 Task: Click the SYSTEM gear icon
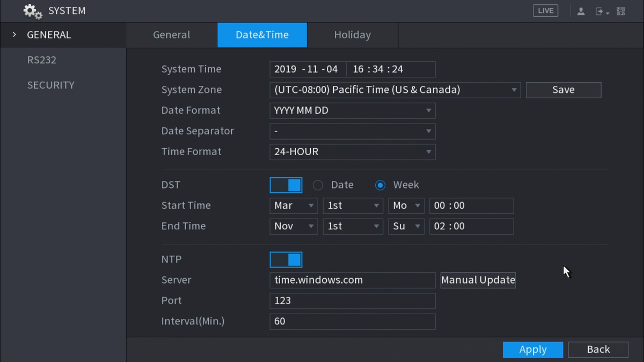pyautogui.click(x=32, y=11)
